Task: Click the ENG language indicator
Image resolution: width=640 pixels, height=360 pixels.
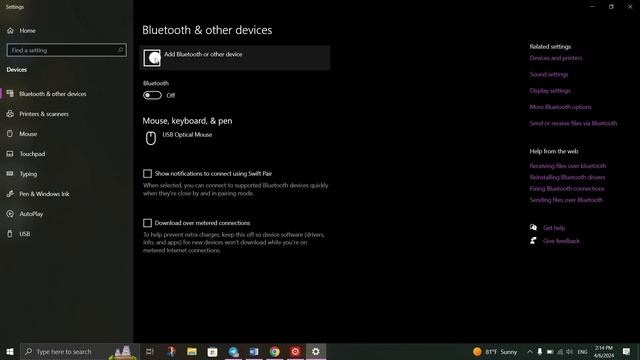Action: click(x=582, y=351)
